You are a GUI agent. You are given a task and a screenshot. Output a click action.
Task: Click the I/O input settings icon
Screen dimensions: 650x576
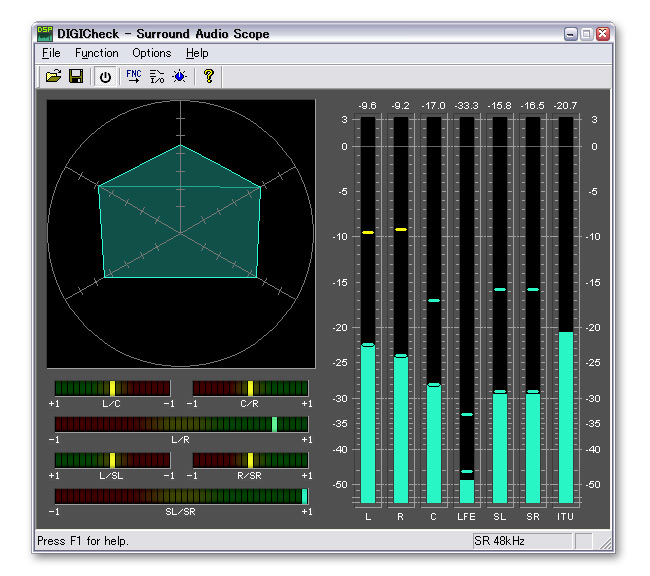pyautogui.click(x=157, y=76)
